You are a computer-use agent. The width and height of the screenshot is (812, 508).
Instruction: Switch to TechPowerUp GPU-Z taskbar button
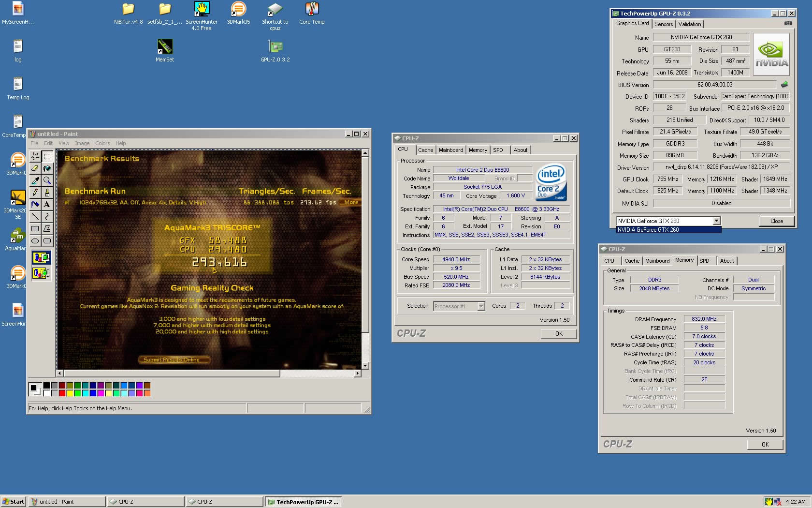click(x=303, y=502)
